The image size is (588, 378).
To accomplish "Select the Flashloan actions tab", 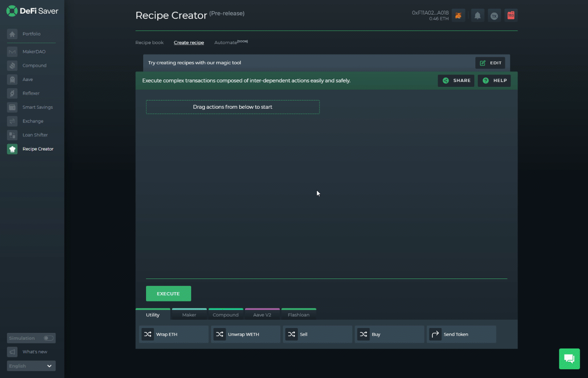I will [x=299, y=314].
